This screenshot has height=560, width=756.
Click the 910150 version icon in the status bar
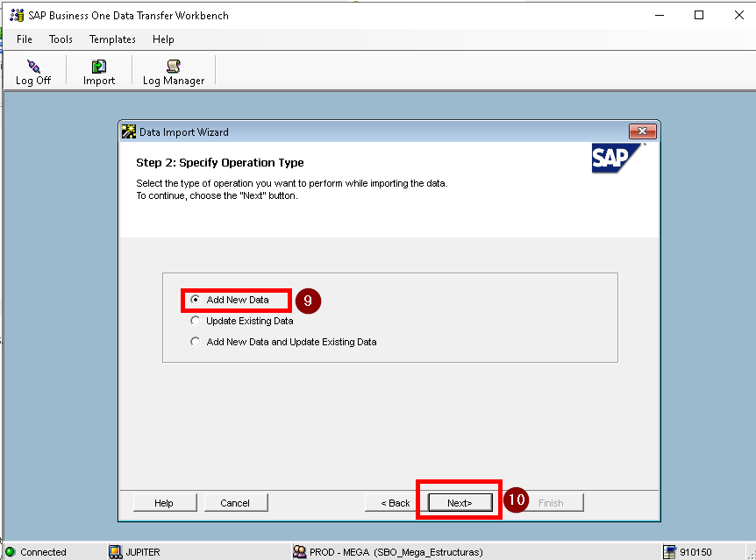pos(669,552)
